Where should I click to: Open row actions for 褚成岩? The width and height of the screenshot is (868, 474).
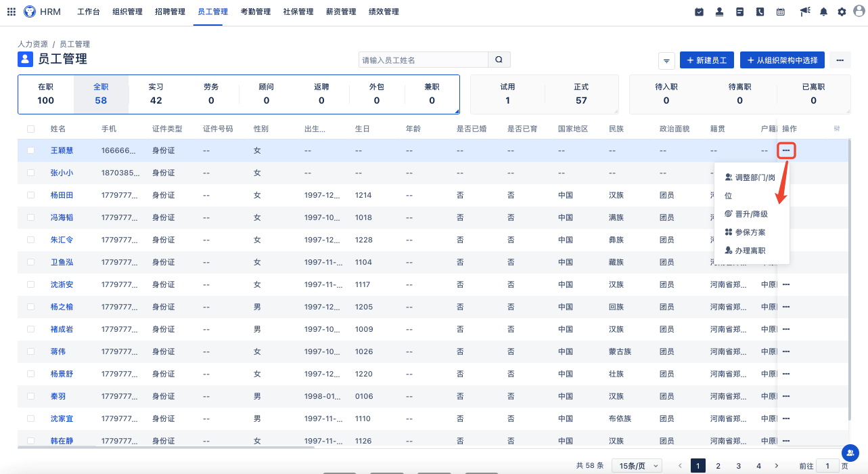(x=786, y=329)
